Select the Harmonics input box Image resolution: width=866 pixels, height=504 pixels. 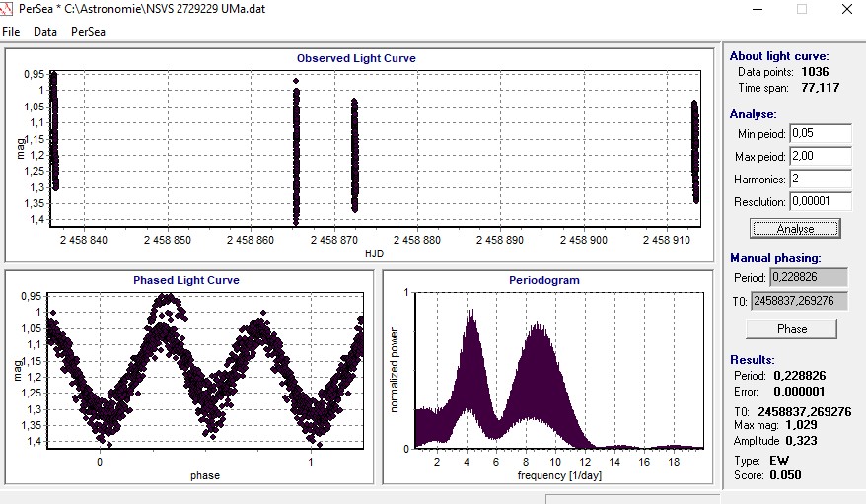(820, 179)
